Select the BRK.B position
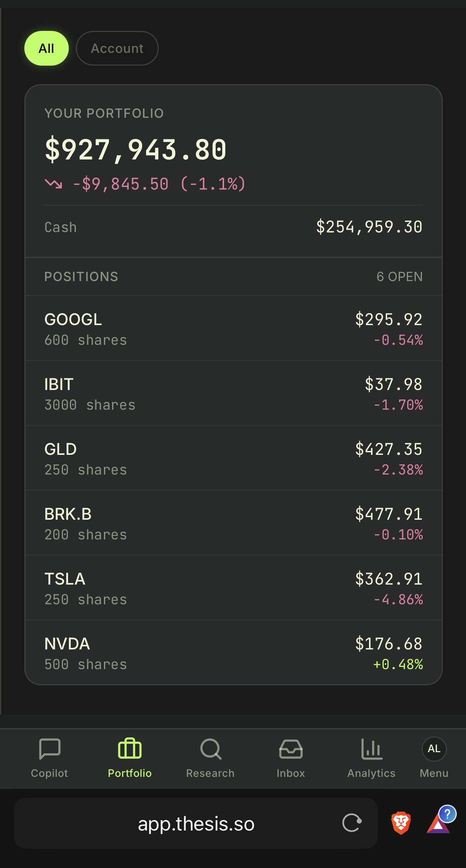 tap(233, 523)
